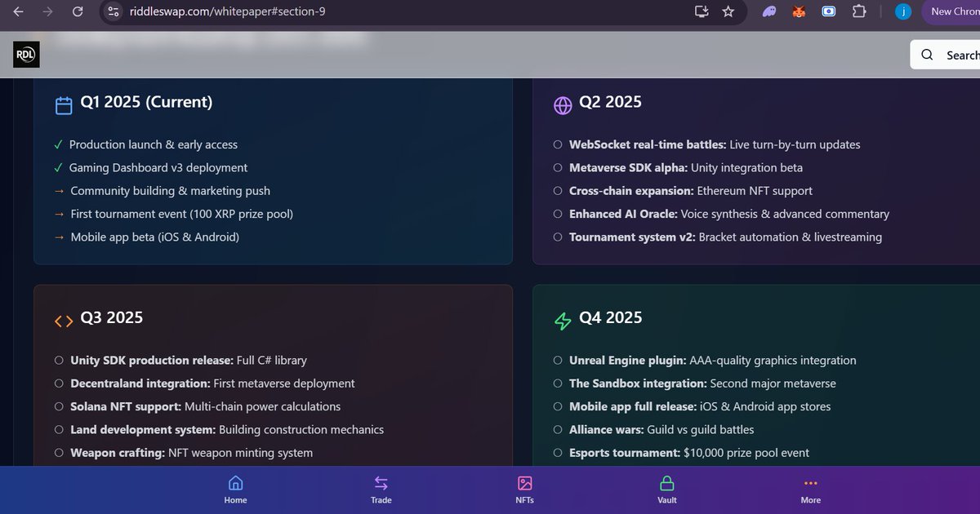The width and height of the screenshot is (980, 514).
Task: Open the Phantom wallet extension
Action: click(769, 11)
